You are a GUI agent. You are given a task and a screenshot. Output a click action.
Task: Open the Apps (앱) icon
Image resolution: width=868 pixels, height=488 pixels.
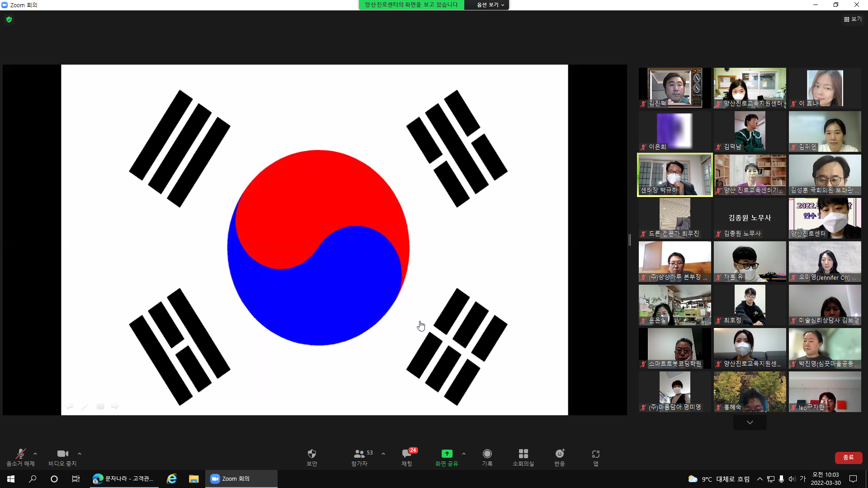click(x=596, y=454)
